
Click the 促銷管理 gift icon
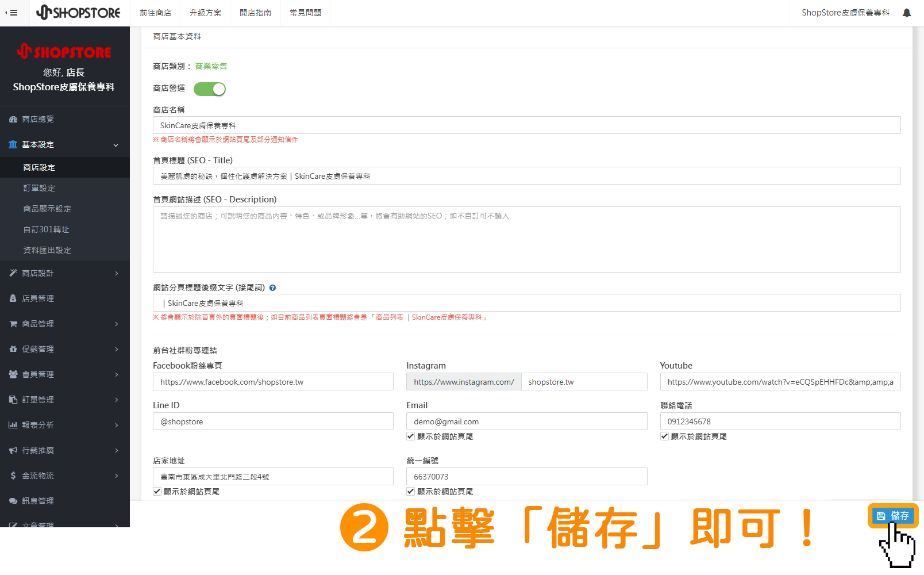13,349
